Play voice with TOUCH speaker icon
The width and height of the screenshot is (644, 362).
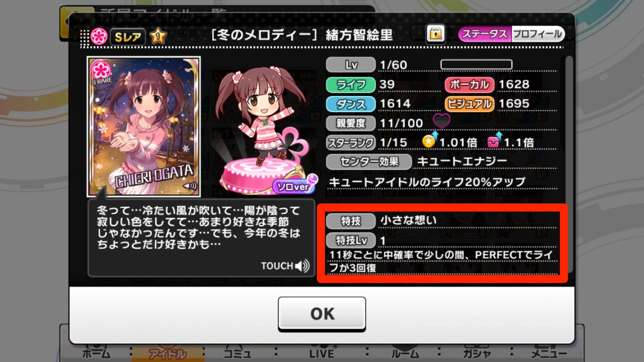coord(285,266)
